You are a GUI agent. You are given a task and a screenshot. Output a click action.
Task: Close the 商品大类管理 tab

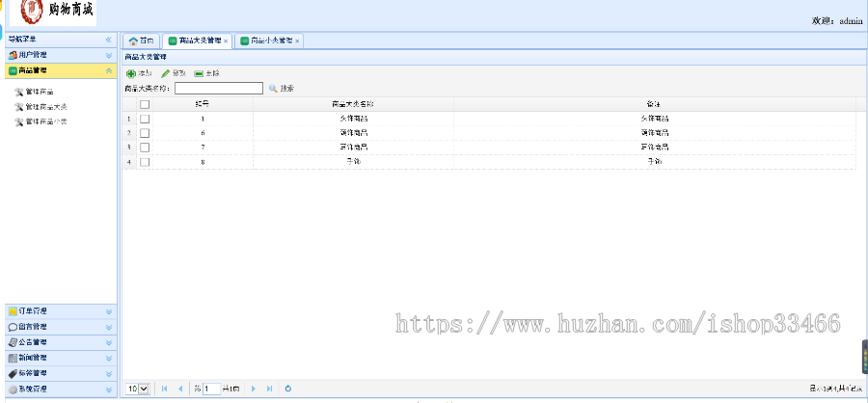[226, 41]
